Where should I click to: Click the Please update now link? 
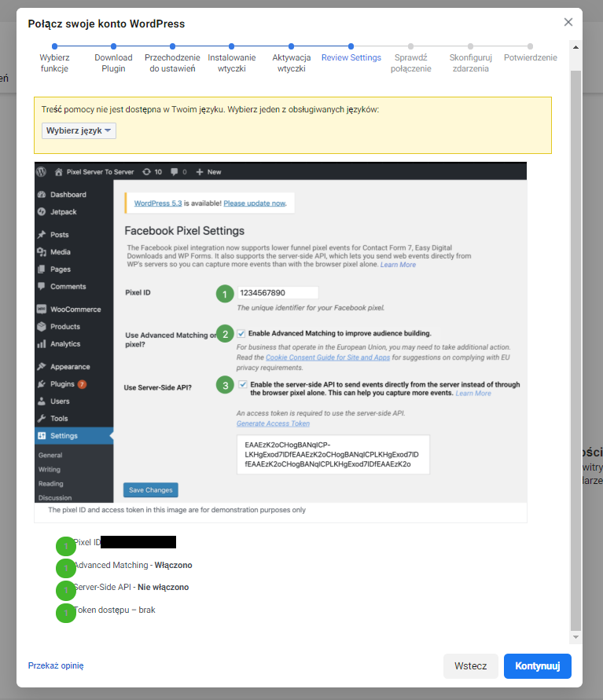(x=255, y=203)
